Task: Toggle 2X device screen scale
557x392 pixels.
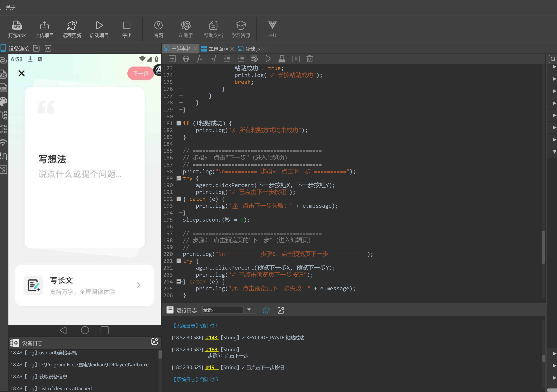Action: point(48,48)
